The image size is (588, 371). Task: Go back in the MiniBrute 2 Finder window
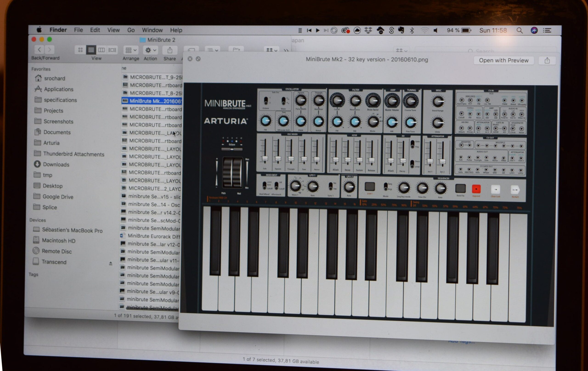39,50
